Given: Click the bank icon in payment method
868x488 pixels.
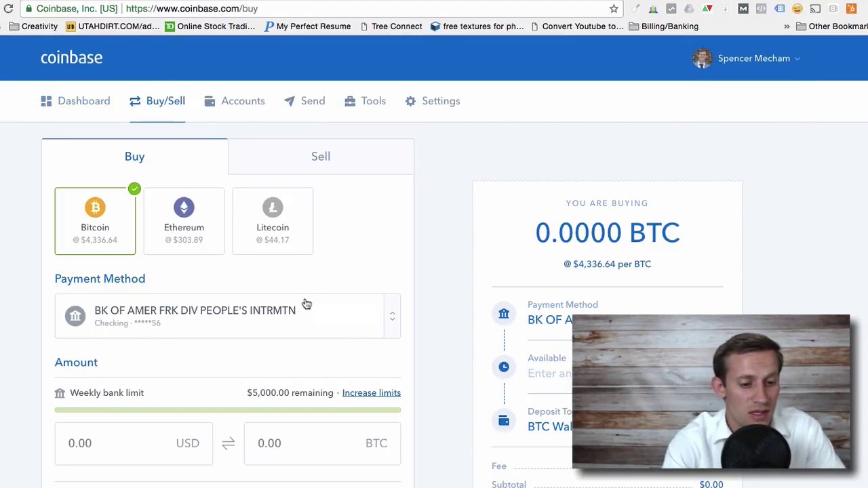Looking at the screenshot, I should coord(75,316).
